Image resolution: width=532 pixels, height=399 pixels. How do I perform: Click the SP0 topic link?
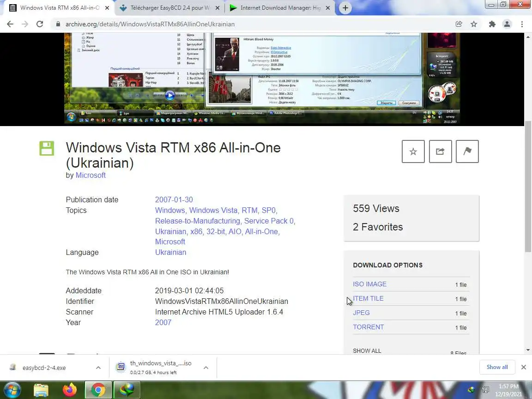pyautogui.click(x=269, y=211)
